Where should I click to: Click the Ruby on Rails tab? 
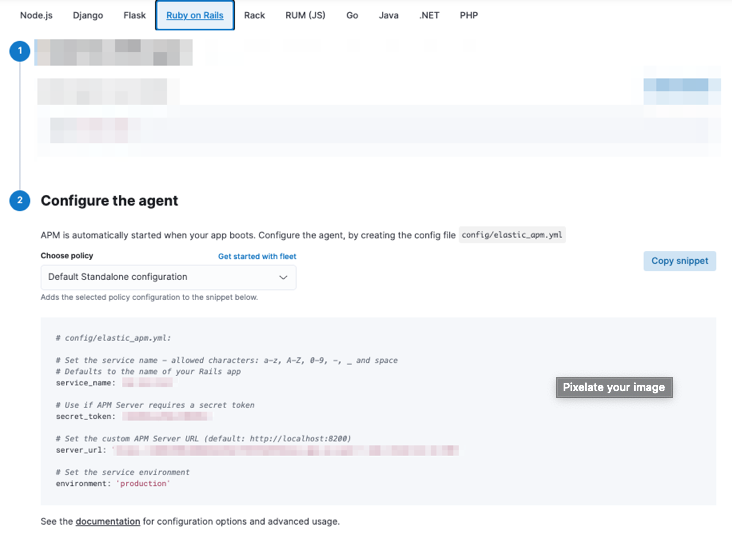click(195, 15)
